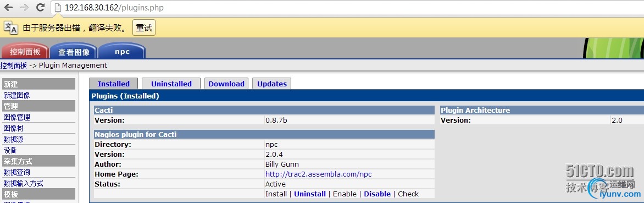Open the http://trac2.assembla.com/npc home page link
Image resolution: width=644 pixels, height=203 pixels.
pos(318,174)
